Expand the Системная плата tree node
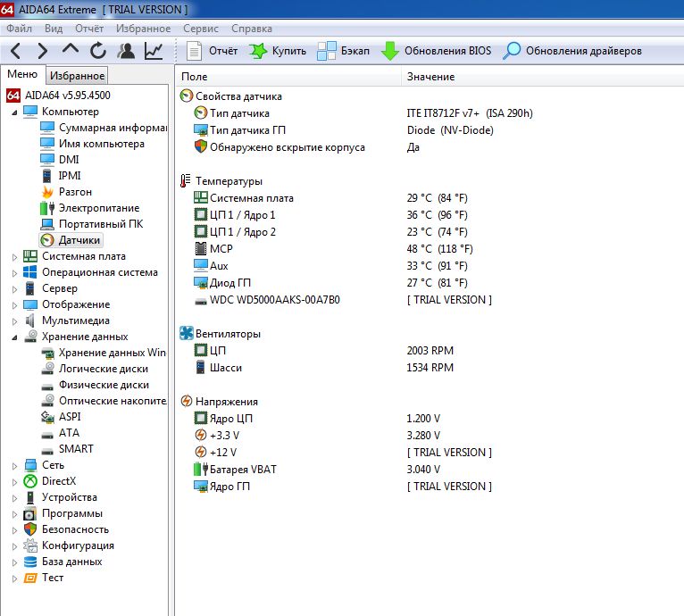Screen dimensions: 684x616 coord(14,257)
